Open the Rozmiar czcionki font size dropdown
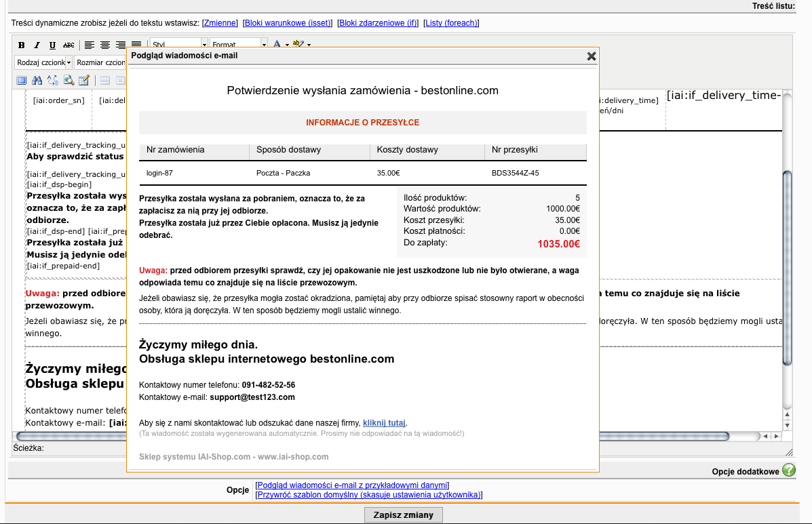The width and height of the screenshot is (812, 524). (100, 62)
